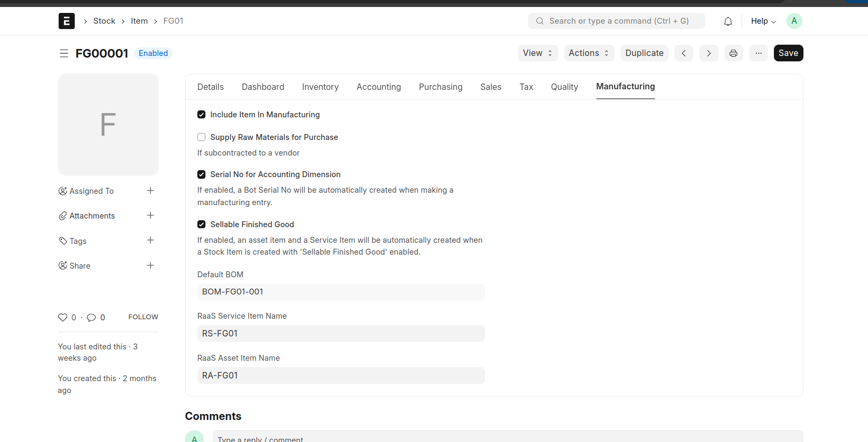Screen dimensions: 868x442
Task: Expand the View dropdown
Action: tap(537, 53)
